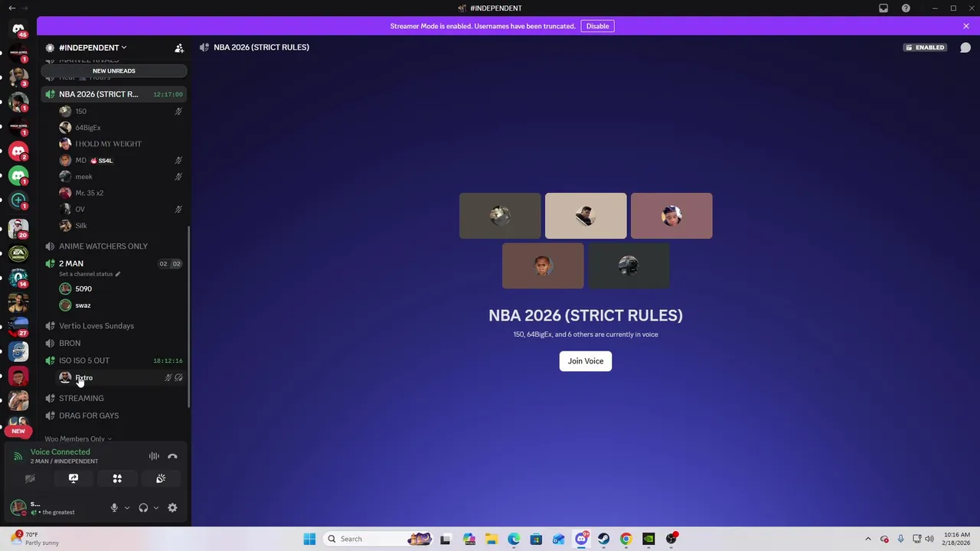The image size is (980, 551).
Task: Open user settings gear
Action: 172,507
